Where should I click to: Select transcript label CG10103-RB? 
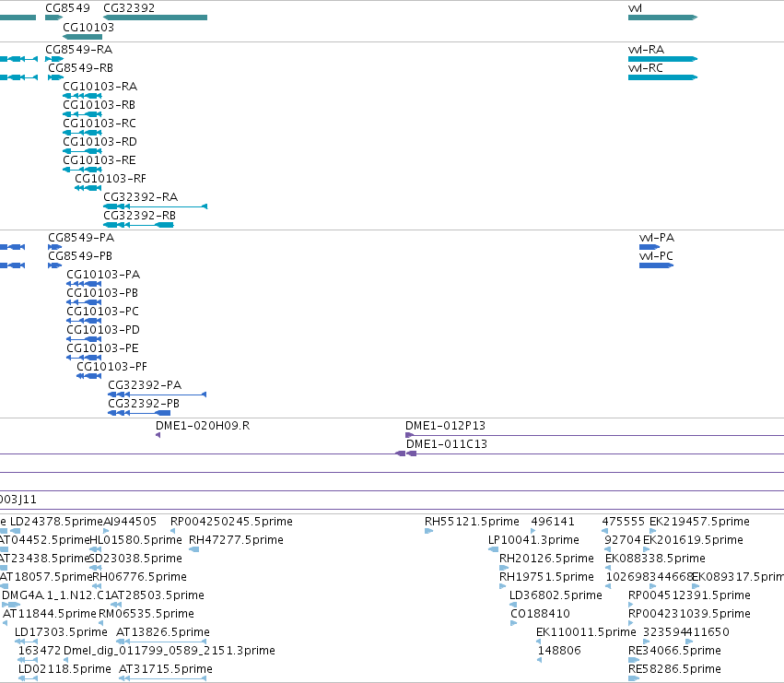coord(99,105)
